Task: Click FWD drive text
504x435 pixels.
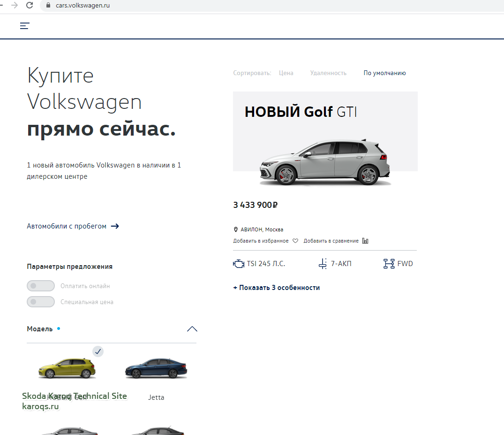Action: (405, 264)
